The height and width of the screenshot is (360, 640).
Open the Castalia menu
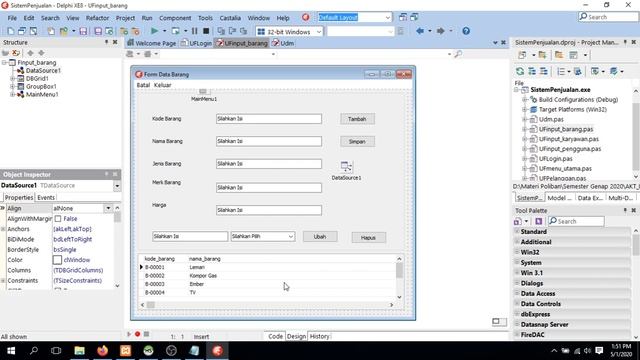(230, 18)
